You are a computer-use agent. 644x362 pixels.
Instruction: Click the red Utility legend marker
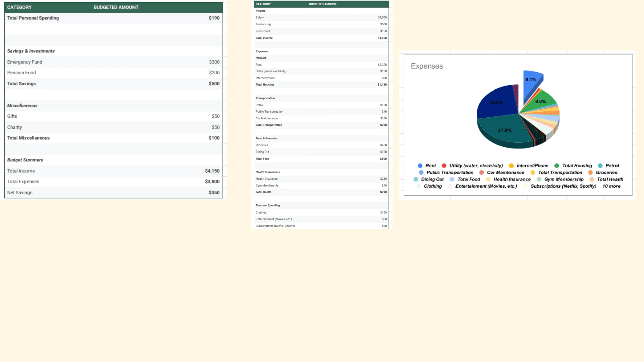[444, 166]
